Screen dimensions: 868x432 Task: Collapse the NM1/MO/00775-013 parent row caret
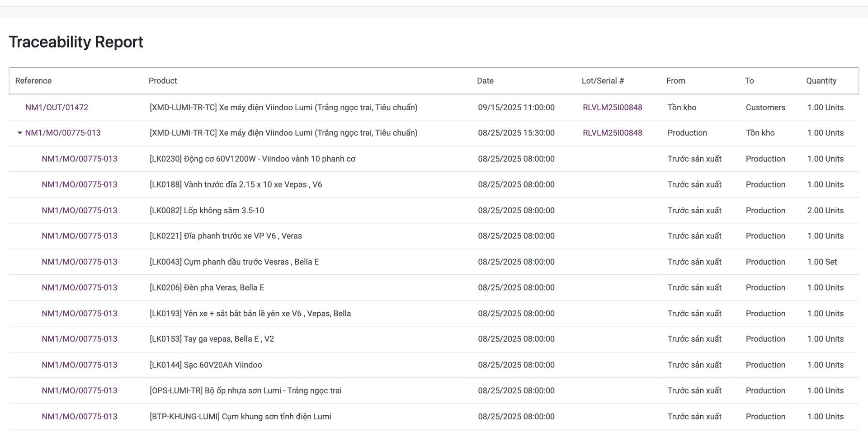[x=19, y=133]
